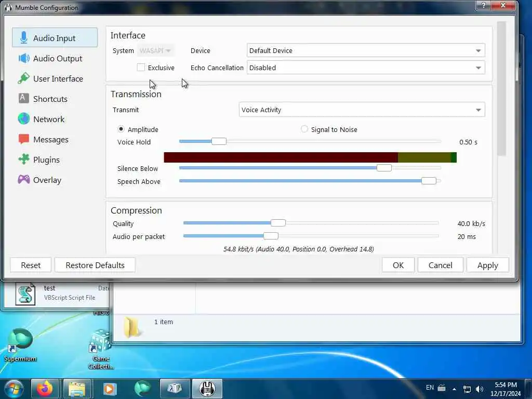
Task: Select the Signal to Noise radio button
Action: coord(304,129)
